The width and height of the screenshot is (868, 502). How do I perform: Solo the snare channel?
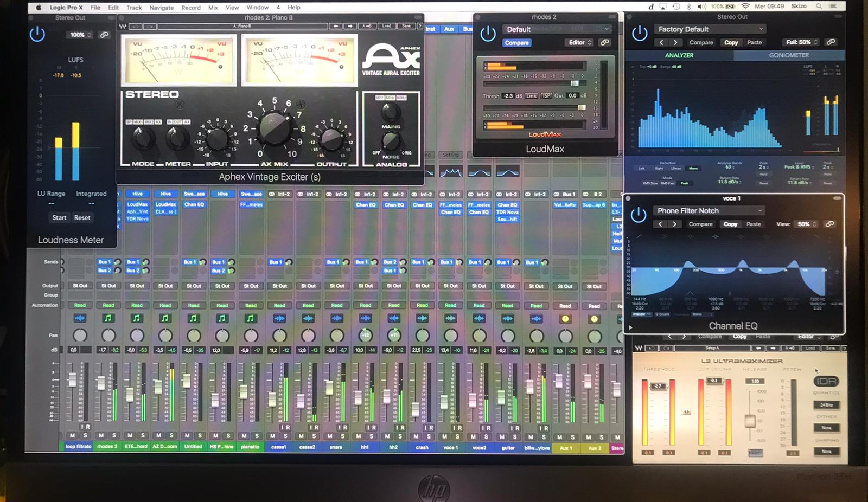(x=343, y=436)
